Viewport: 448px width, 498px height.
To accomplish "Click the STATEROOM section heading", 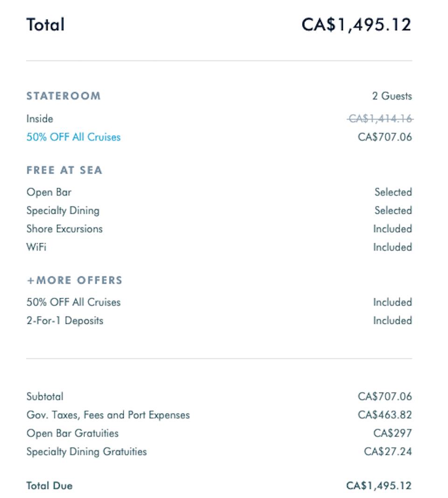I will coord(63,96).
